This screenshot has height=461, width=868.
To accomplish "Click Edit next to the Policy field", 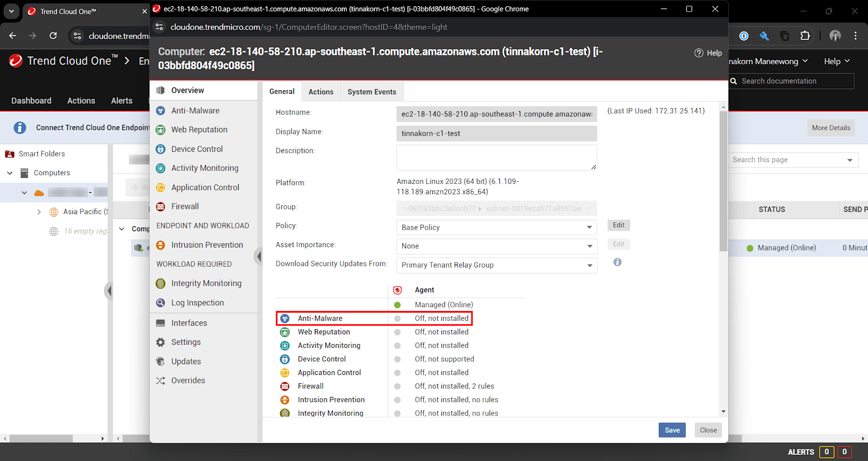I will point(618,225).
